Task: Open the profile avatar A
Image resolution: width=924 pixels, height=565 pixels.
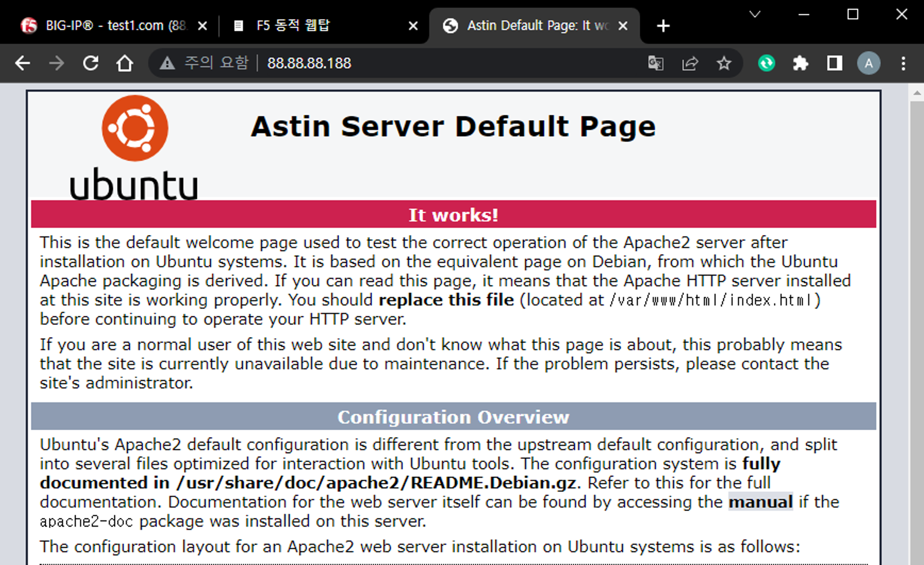Action: (869, 63)
